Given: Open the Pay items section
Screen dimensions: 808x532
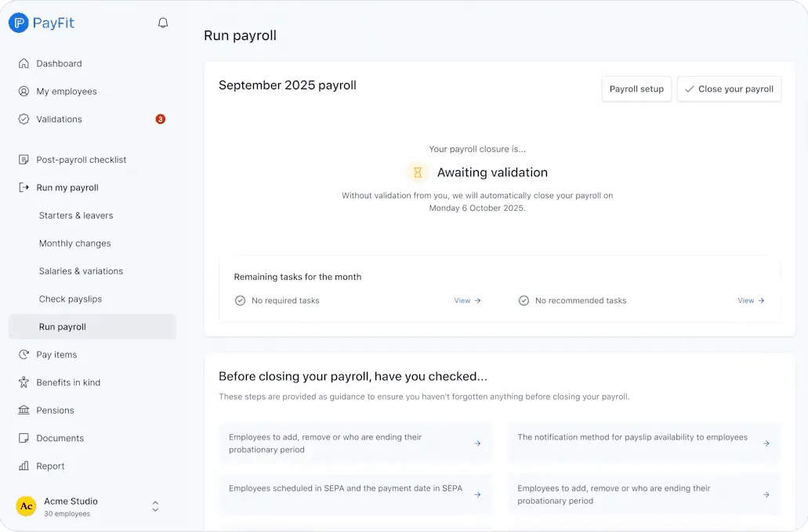Looking at the screenshot, I should pyautogui.click(x=24, y=354).
